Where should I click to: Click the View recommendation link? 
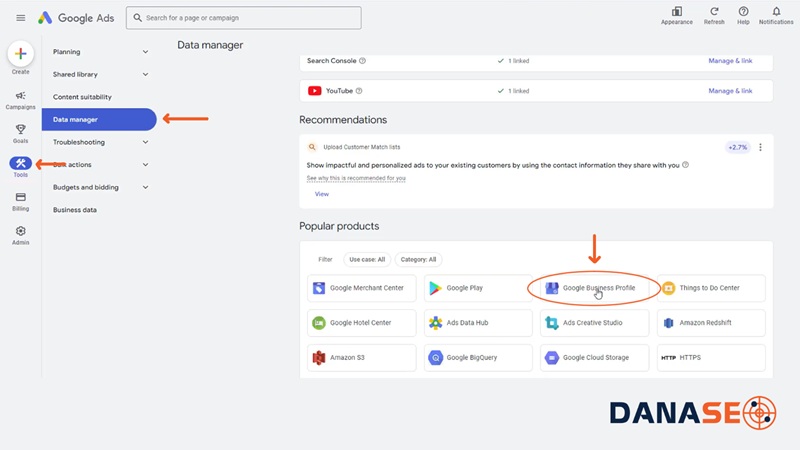(x=321, y=194)
